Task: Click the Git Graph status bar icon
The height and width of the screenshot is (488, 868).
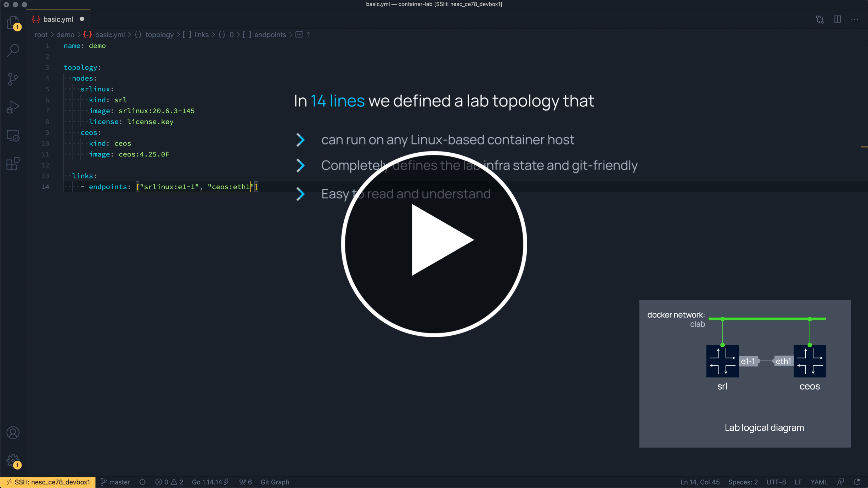Action: tap(274, 481)
